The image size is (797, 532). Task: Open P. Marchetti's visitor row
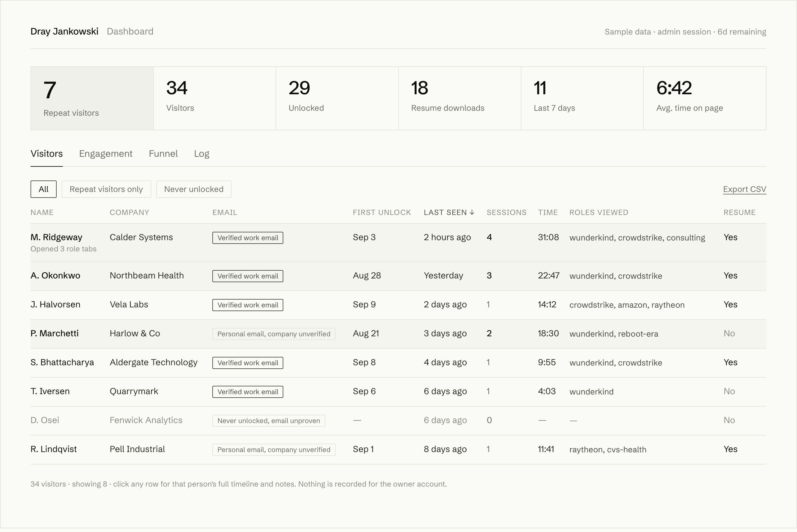[x=398, y=334]
